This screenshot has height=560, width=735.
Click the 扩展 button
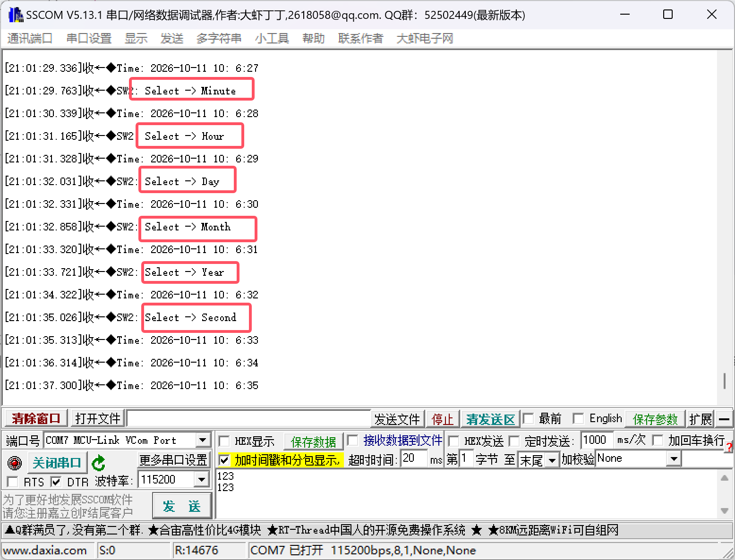pos(700,419)
